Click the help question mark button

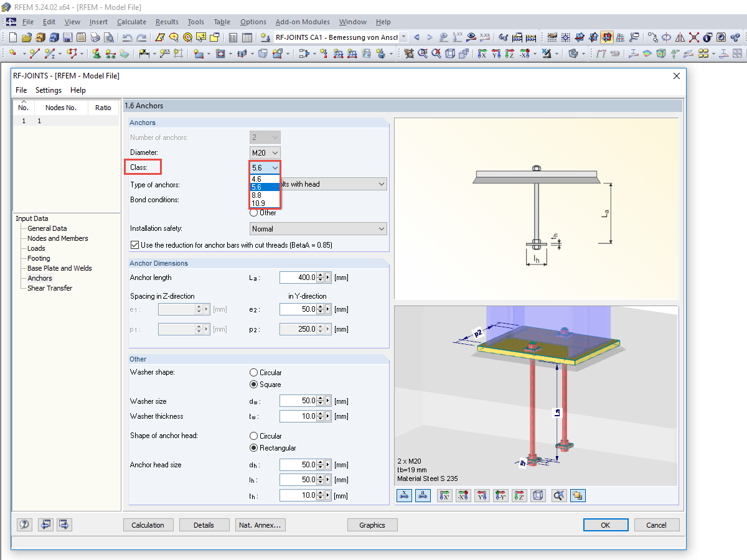(x=24, y=525)
